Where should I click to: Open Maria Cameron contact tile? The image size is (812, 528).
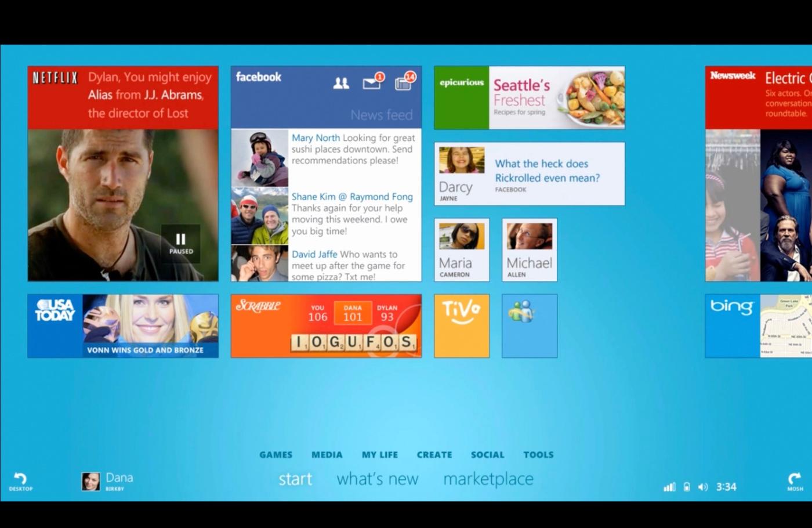click(462, 250)
